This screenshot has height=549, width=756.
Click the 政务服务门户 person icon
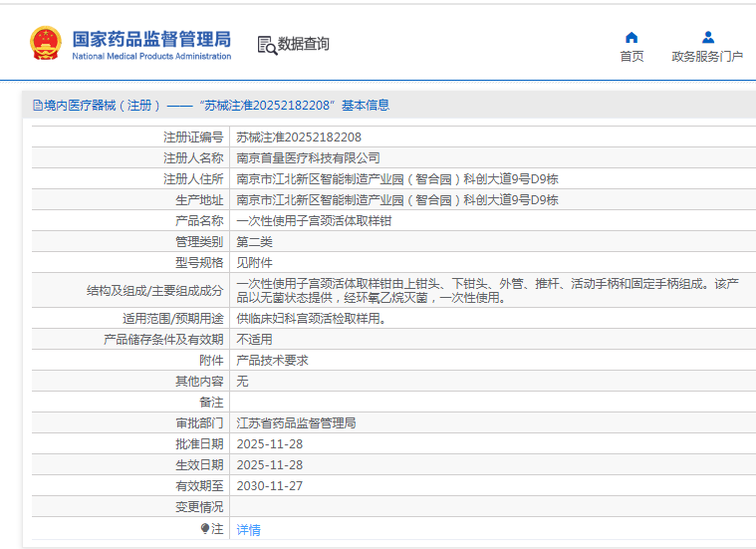click(707, 38)
